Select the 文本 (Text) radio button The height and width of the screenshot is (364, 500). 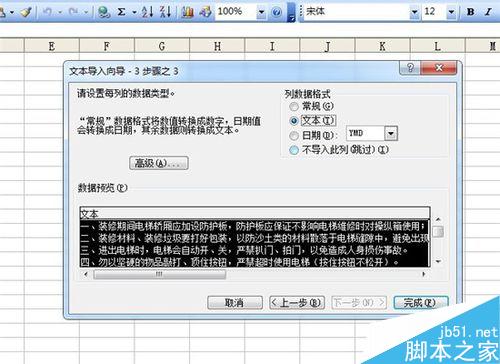coord(294,121)
